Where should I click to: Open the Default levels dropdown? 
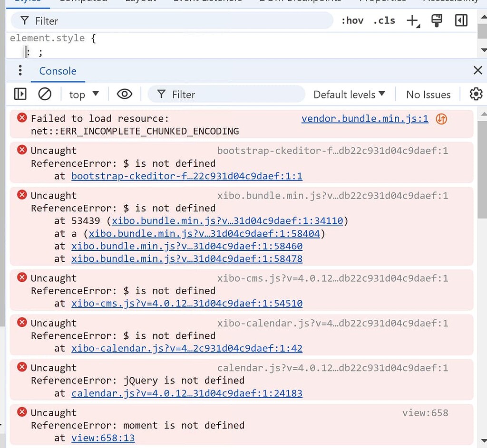tap(350, 94)
